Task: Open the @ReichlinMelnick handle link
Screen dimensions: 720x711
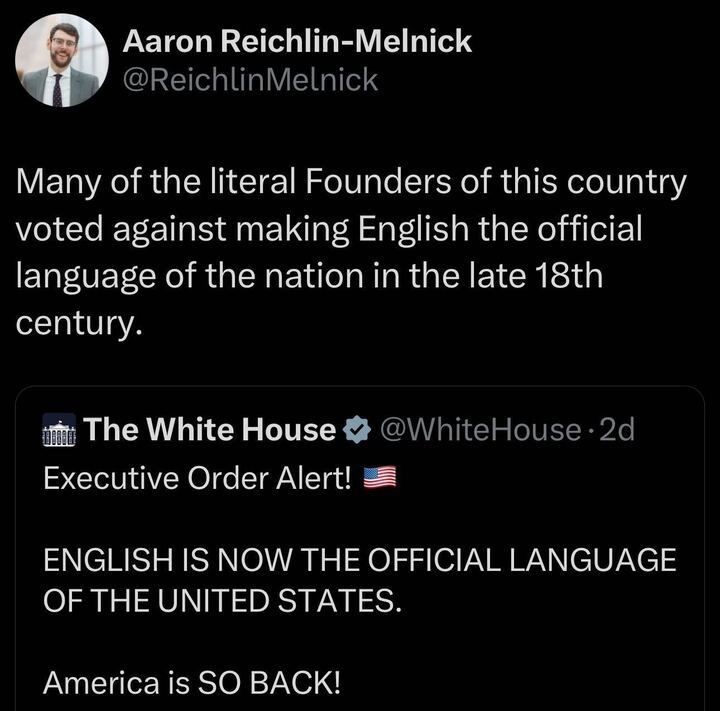Action: pos(250,79)
